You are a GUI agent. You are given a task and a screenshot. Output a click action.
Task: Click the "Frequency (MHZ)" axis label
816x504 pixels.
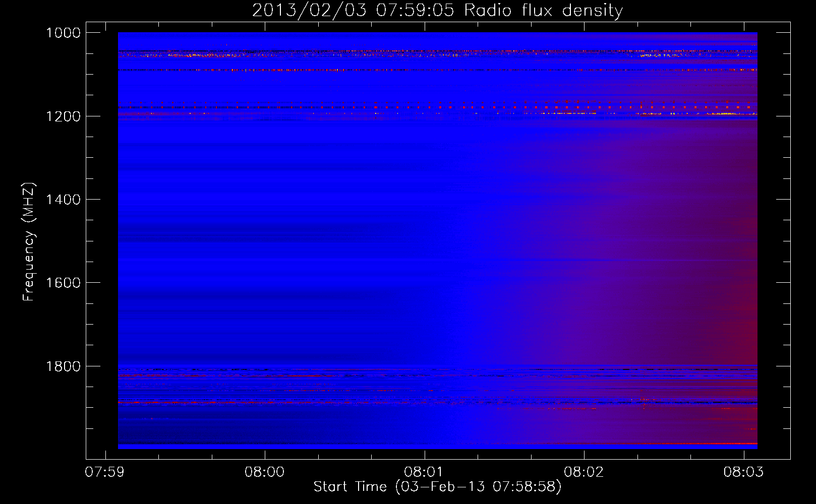29,242
